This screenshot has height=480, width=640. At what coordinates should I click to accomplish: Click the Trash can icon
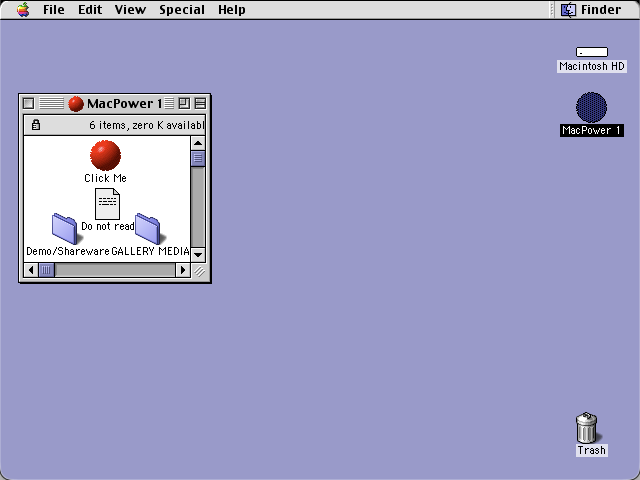coord(587,427)
